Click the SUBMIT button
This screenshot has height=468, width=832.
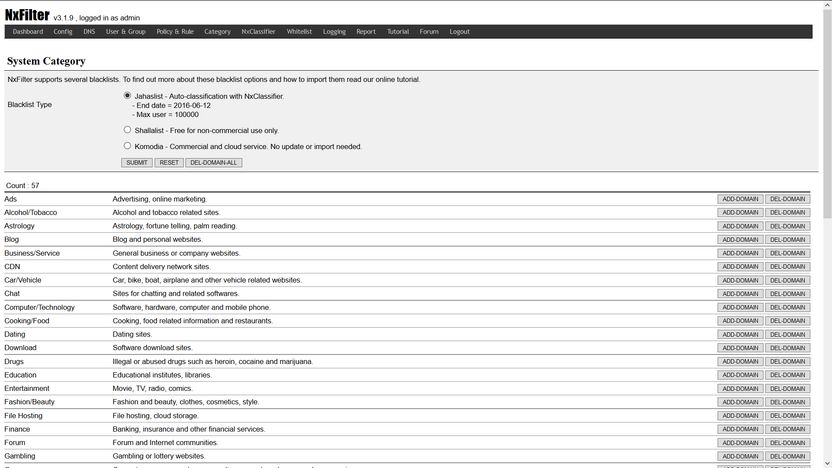[x=137, y=162]
